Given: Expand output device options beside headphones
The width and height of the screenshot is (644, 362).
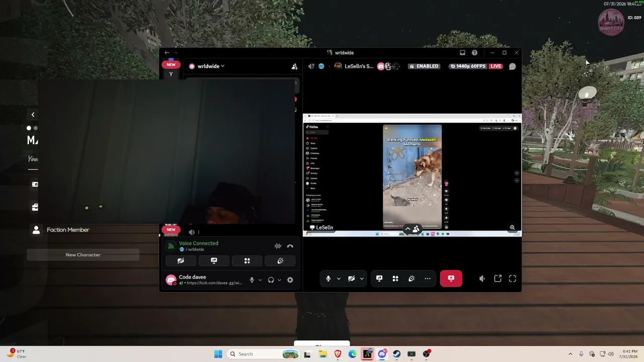Looking at the screenshot, I should tap(279, 280).
